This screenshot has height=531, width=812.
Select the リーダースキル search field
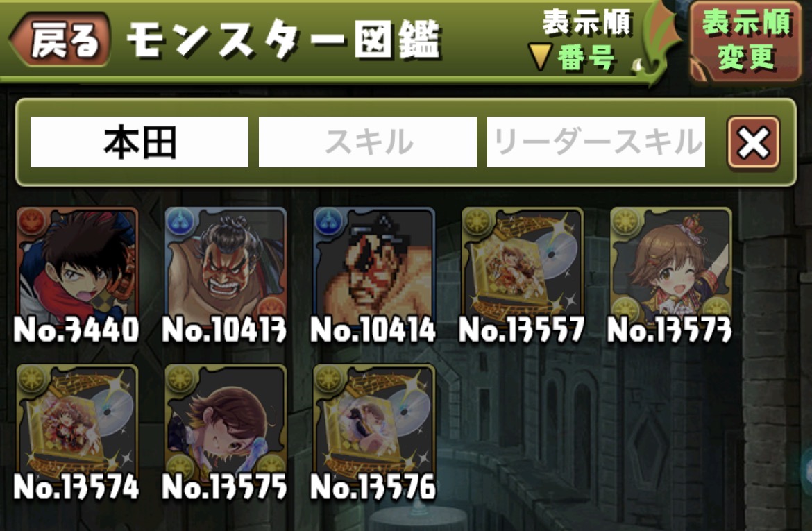pyautogui.click(x=596, y=142)
